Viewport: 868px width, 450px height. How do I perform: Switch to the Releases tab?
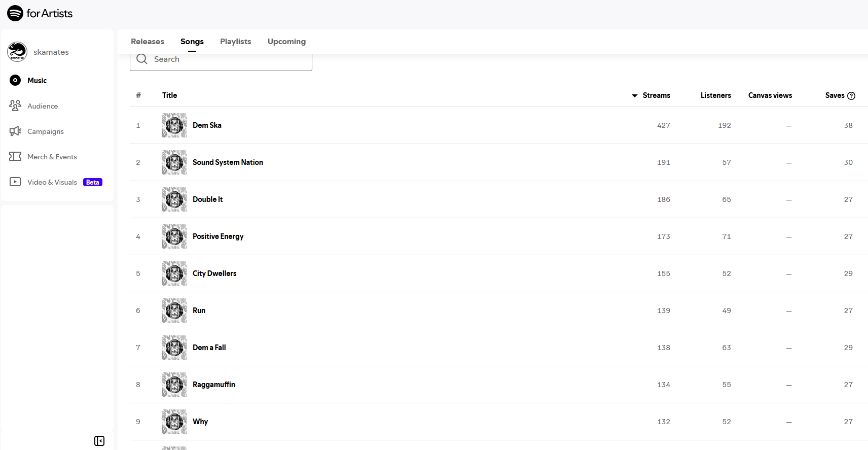[x=148, y=42]
